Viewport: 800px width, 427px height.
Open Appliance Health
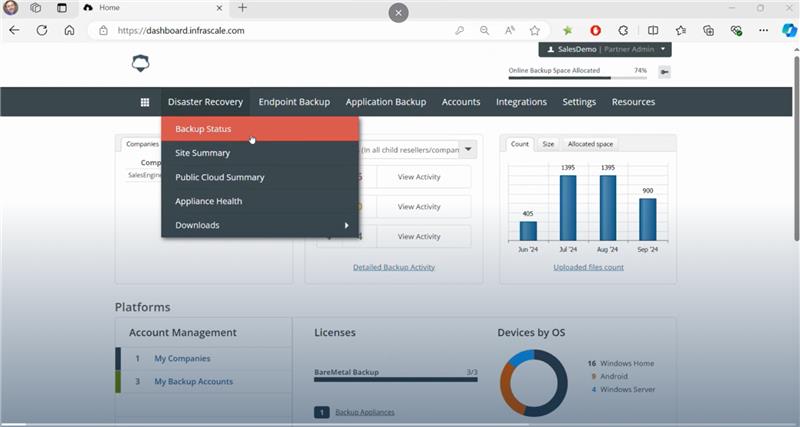click(x=260, y=201)
